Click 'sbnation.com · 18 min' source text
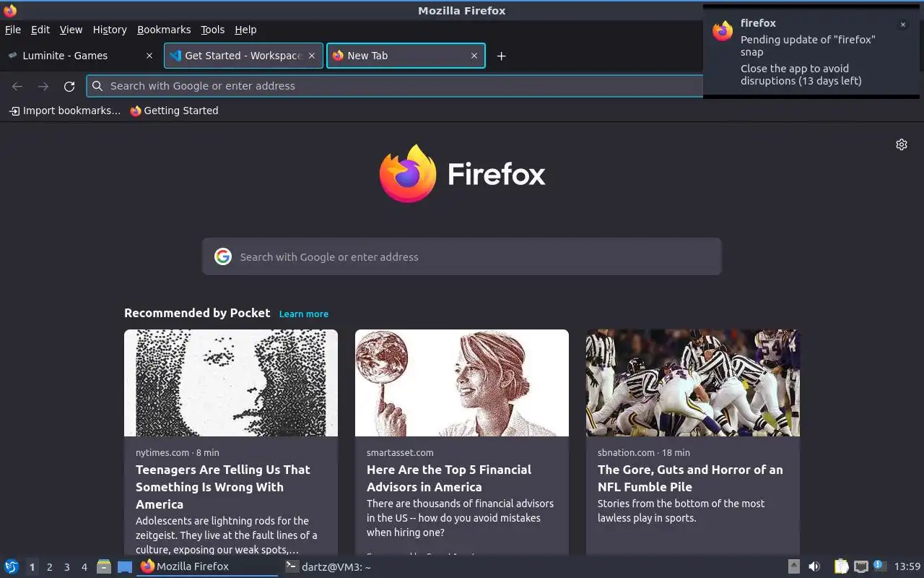 click(x=644, y=452)
